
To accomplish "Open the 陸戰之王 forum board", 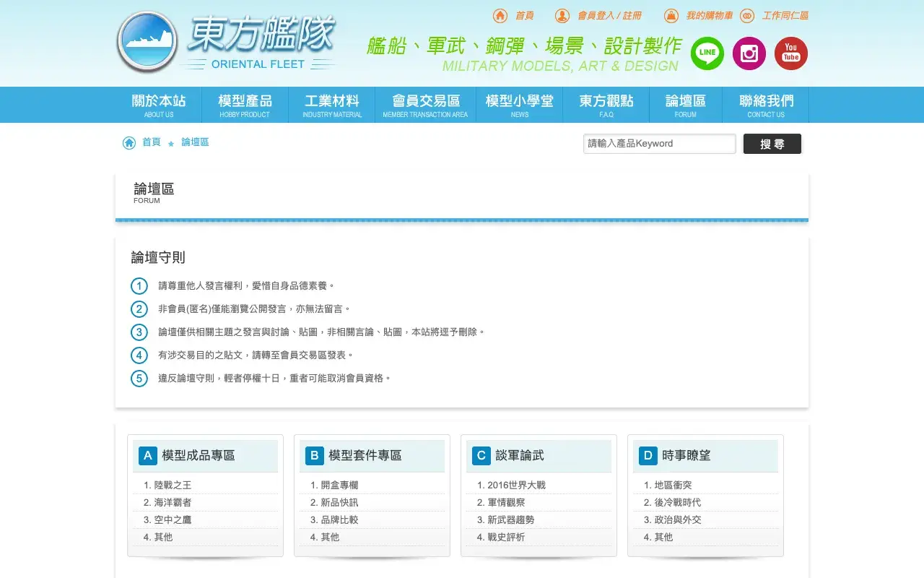I will click(x=173, y=486).
